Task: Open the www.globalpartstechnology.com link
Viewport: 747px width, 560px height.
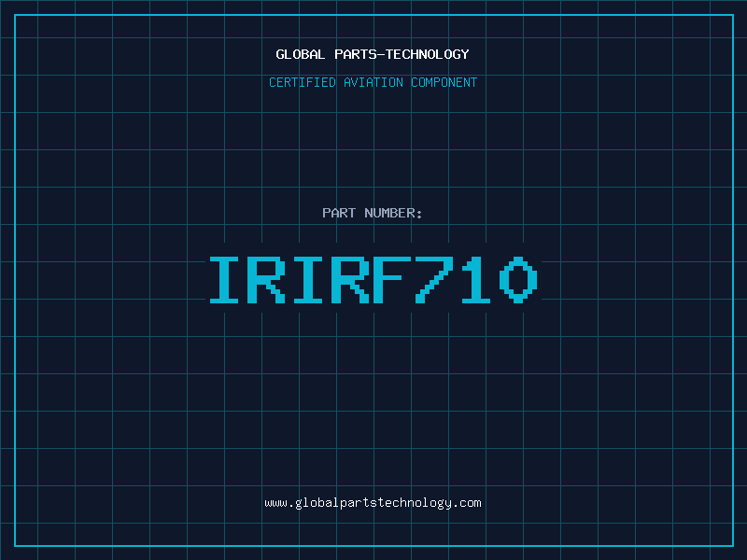Action: point(373,503)
